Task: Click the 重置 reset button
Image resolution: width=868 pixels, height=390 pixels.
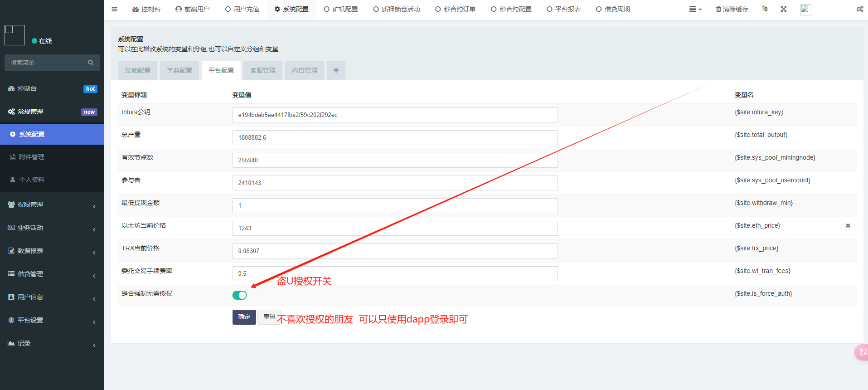Action: [x=269, y=317]
